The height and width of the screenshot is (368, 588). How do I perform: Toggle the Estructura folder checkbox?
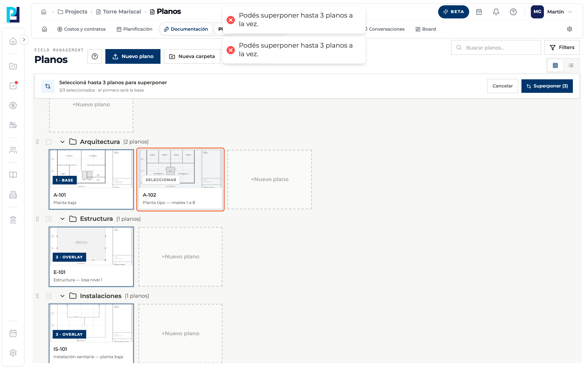(x=49, y=219)
